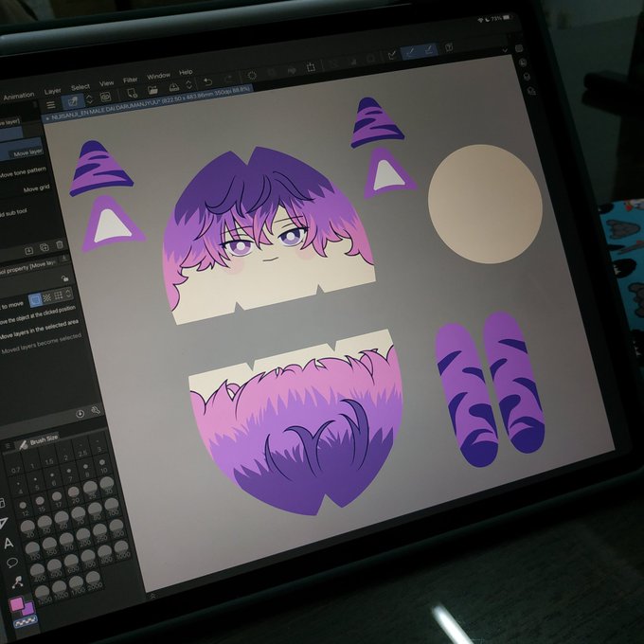Screen dimensions: 644x644
Task: Open the Brush Size panel menu icon
Action: click(8, 446)
